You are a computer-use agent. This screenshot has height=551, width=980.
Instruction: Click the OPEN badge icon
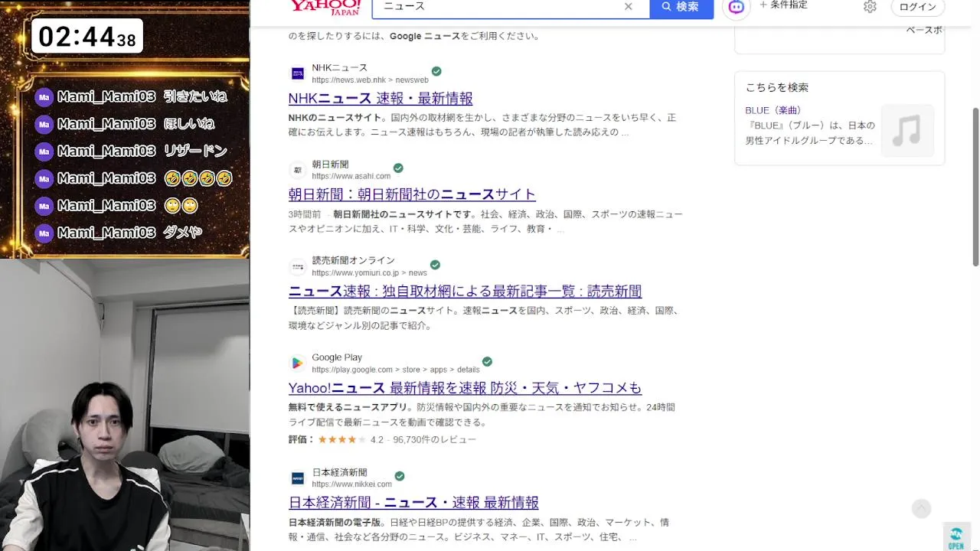pyautogui.click(x=955, y=538)
